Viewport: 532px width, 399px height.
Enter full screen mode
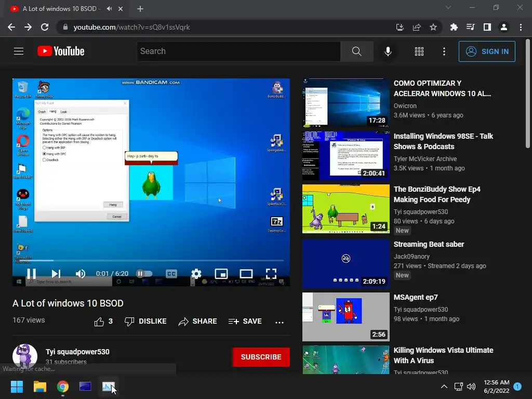(271, 273)
